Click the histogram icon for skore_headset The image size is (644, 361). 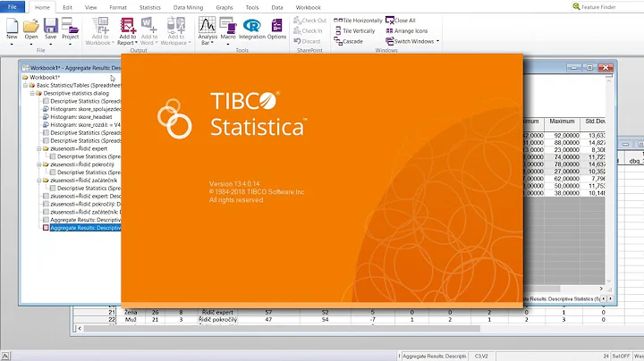pos(46,117)
